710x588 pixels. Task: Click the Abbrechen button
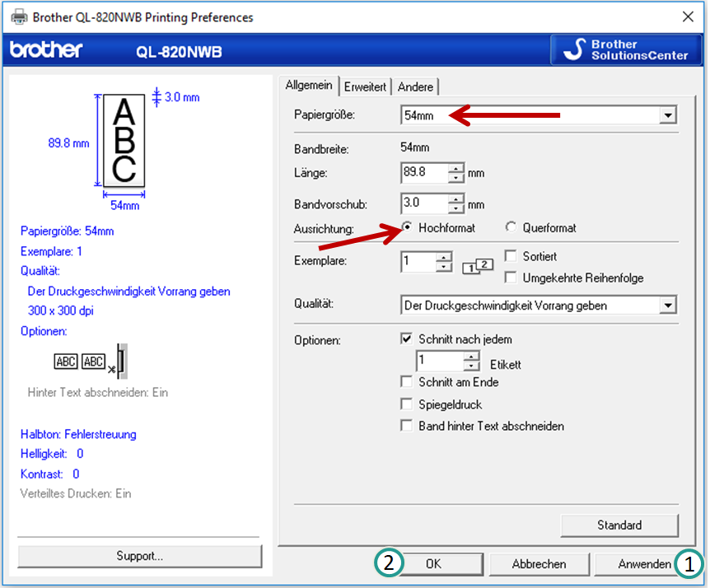[x=539, y=564]
